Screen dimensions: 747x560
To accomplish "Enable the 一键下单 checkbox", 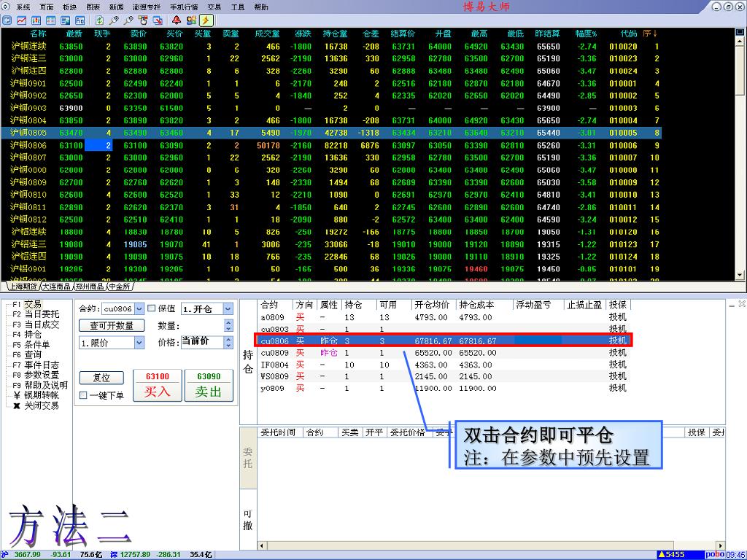I will 83,395.
